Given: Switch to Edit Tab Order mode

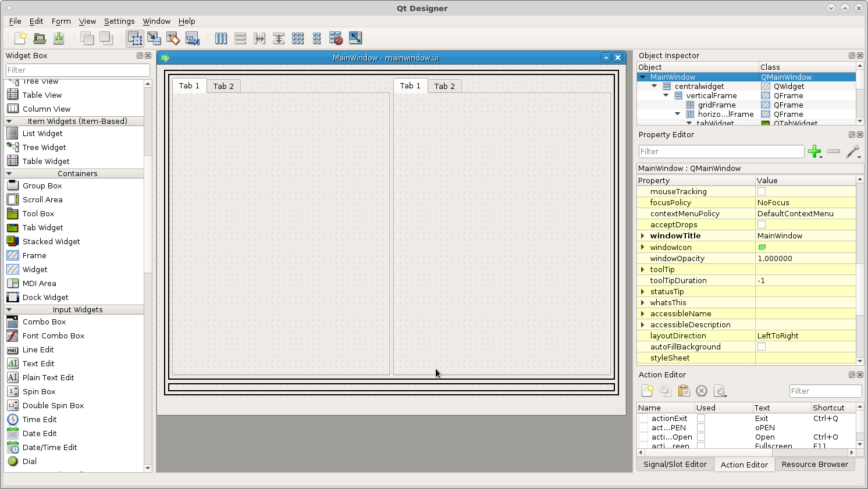Looking at the screenshot, I should [193, 38].
